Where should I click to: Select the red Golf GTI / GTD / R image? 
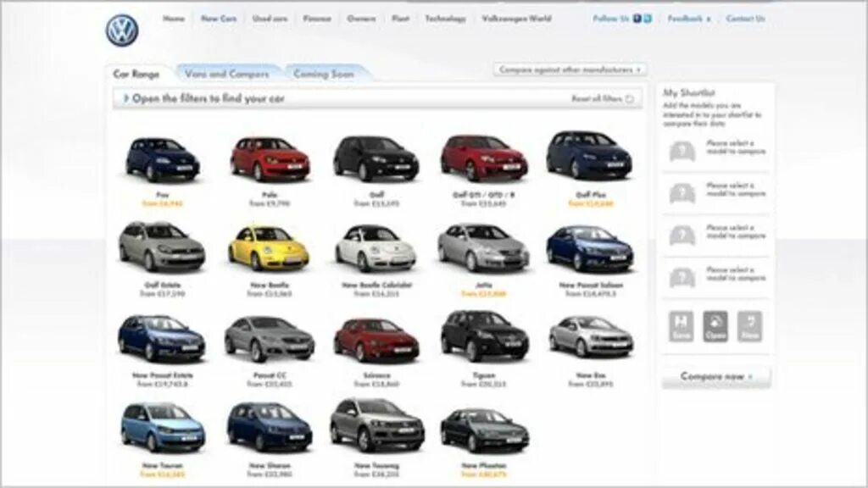coord(483,158)
